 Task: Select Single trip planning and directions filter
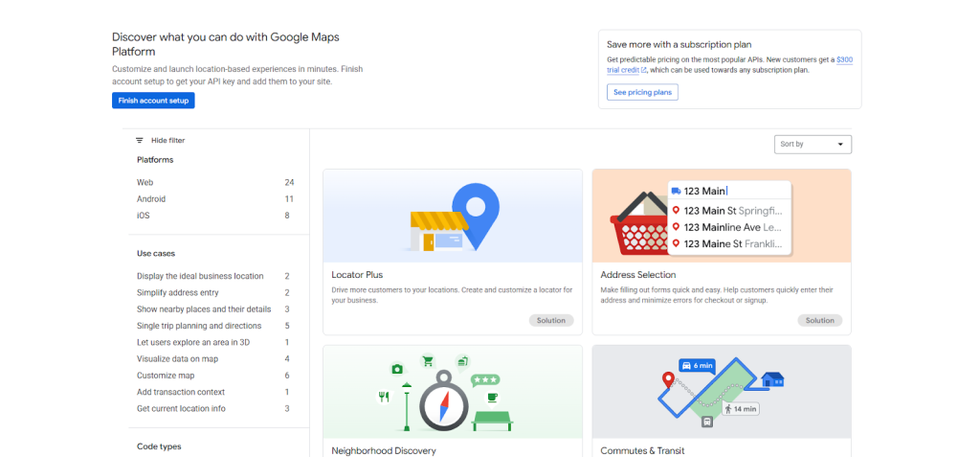click(199, 326)
